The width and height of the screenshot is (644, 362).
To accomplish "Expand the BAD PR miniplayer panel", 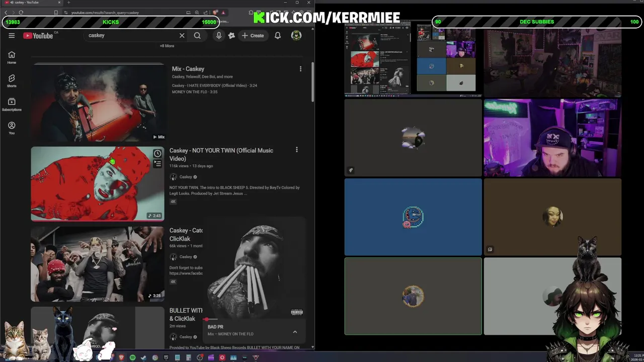I will (295, 332).
